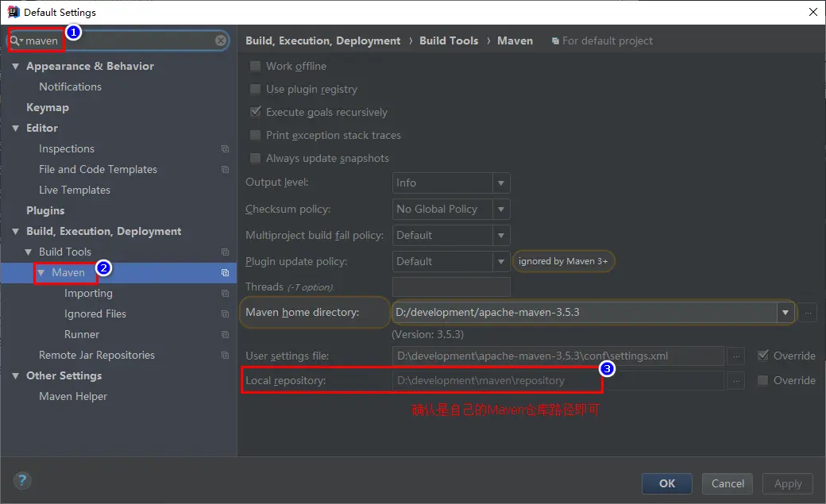Open Live Templates settings

(x=75, y=190)
